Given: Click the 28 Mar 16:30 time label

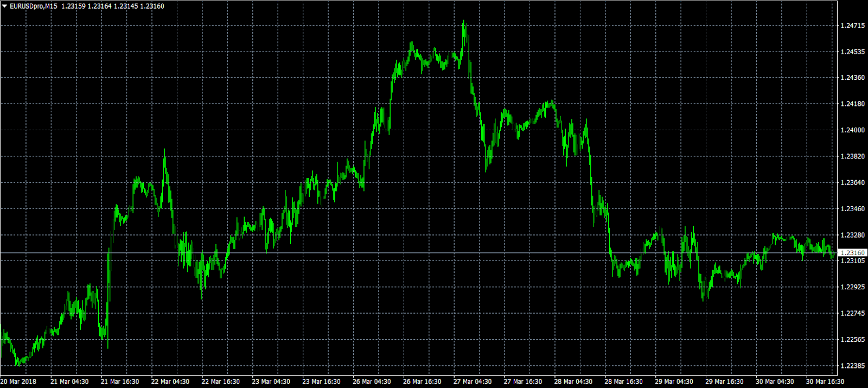Looking at the screenshot, I should point(624,381).
